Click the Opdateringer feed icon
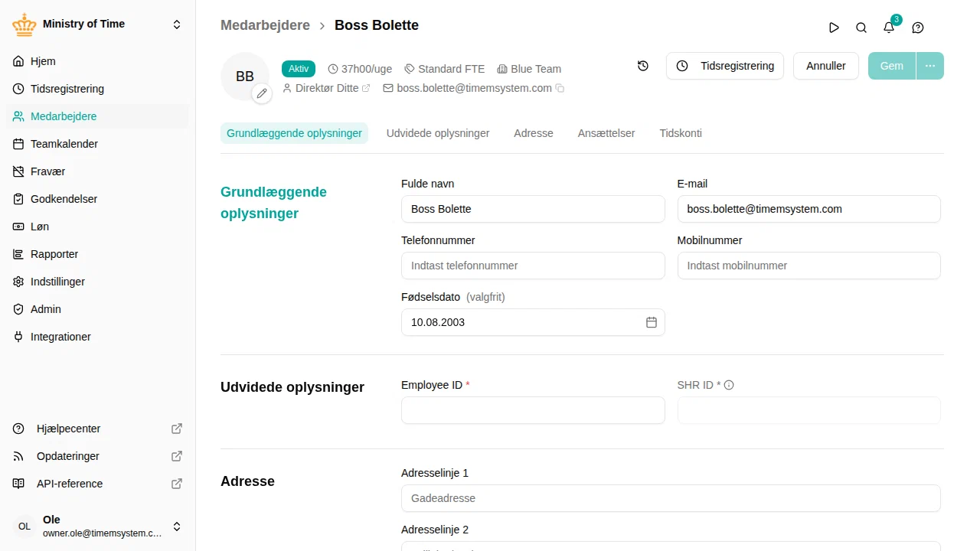 tap(18, 456)
